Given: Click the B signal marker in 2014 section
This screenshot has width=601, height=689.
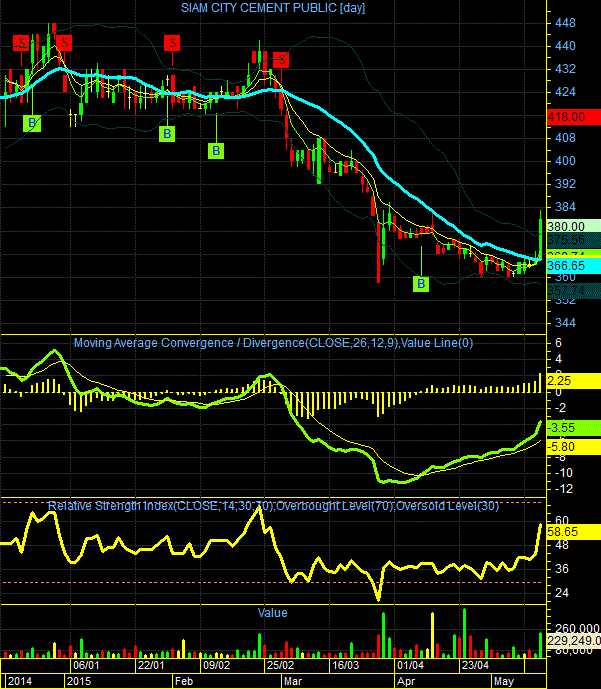Looking at the screenshot, I should [32, 123].
